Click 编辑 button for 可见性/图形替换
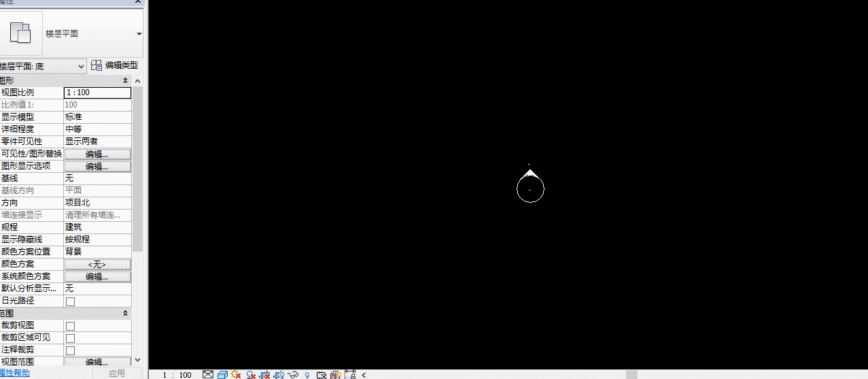Image resolution: width=868 pixels, height=379 pixels. [x=97, y=154]
